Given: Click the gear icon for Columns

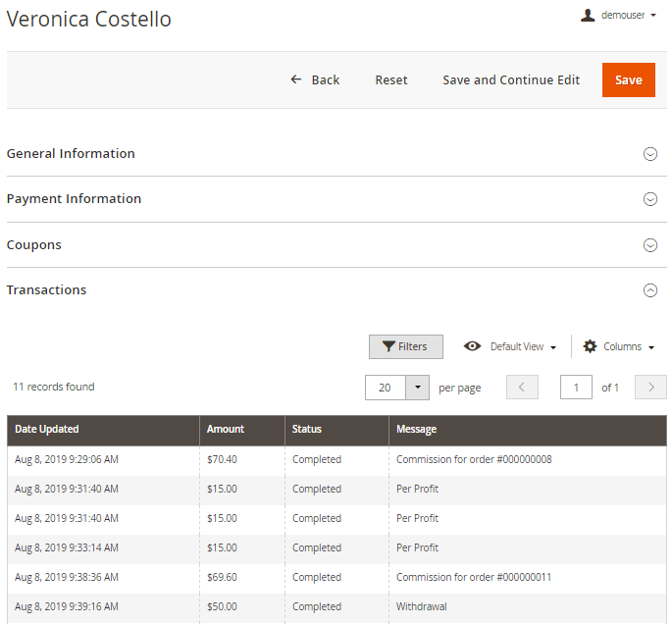Looking at the screenshot, I should click(590, 346).
